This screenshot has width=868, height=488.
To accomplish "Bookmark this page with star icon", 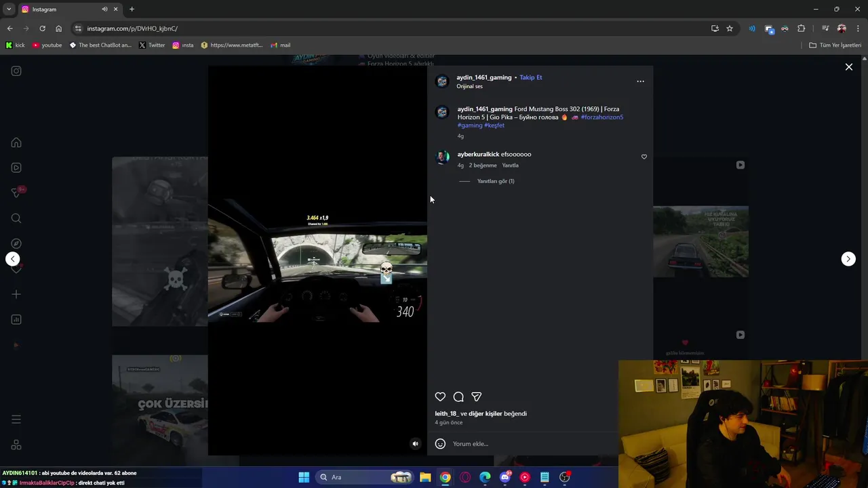I will (x=730, y=28).
